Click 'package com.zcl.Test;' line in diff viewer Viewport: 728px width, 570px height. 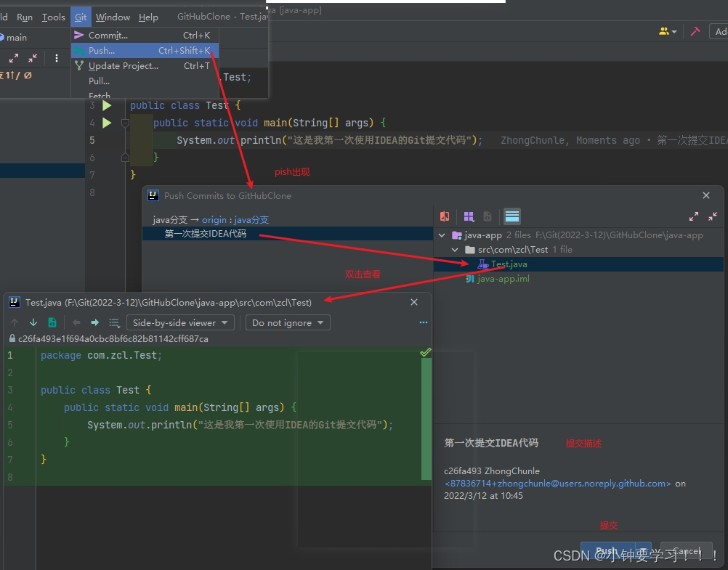[x=101, y=356]
